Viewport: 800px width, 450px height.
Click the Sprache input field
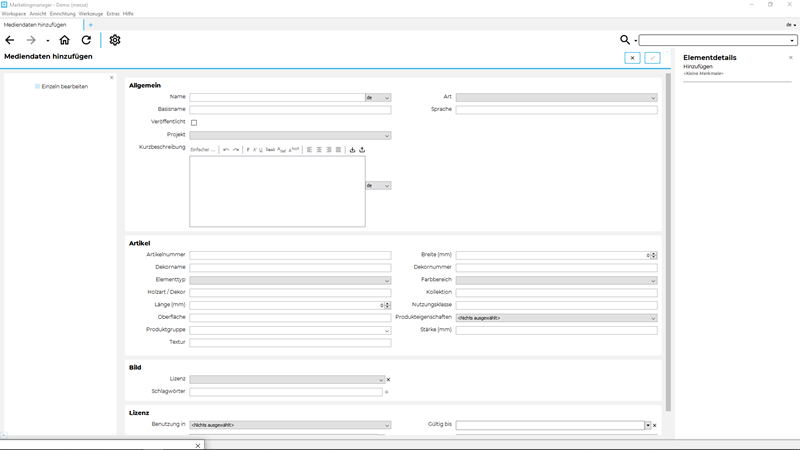[557, 110]
